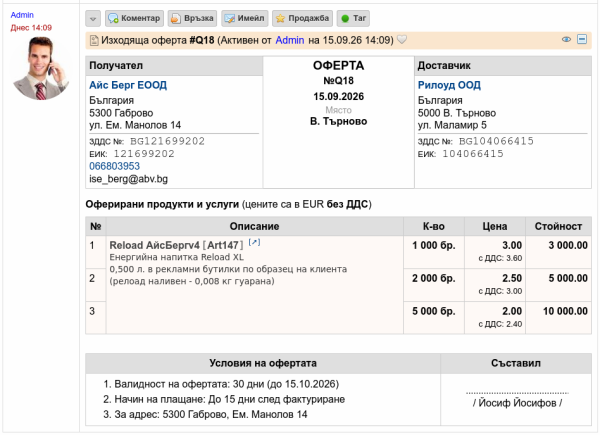The height and width of the screenshot is (435, 600).
Task: Open the external link icon next to Art147
Action: click(254, 242)
